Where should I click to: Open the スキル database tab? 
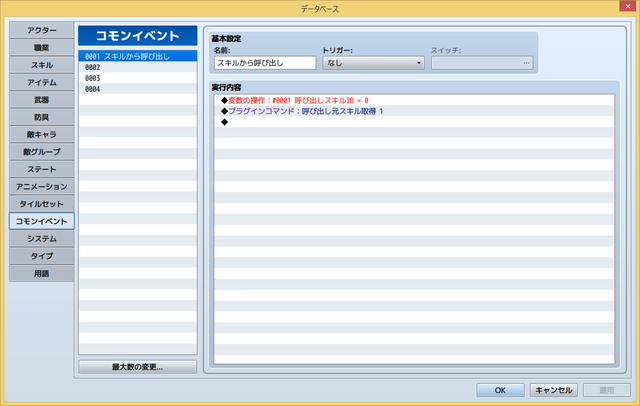(42, 65)
